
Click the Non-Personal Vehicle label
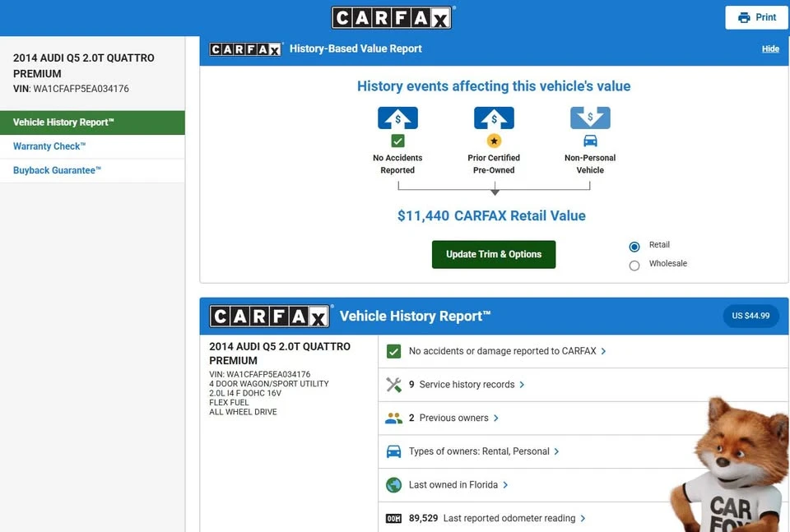[590, 164]
